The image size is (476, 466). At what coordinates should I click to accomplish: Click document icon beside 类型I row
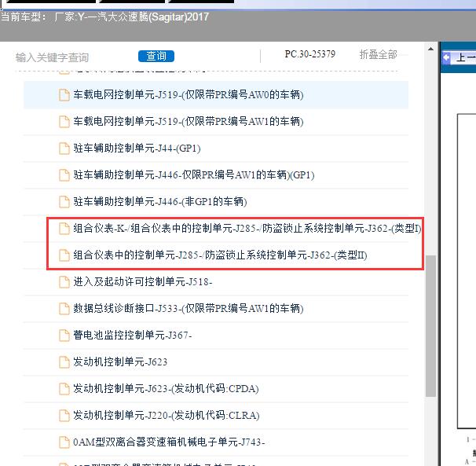(64, 229)
